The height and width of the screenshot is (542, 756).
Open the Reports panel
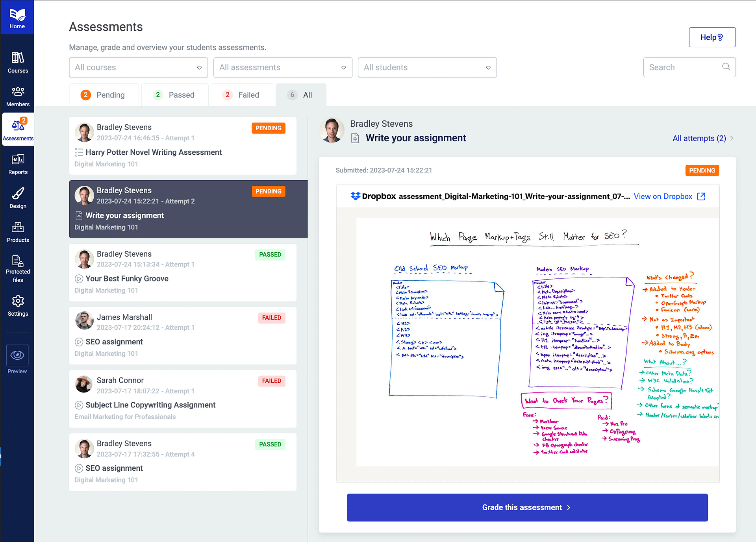click(x=17, y=163)
